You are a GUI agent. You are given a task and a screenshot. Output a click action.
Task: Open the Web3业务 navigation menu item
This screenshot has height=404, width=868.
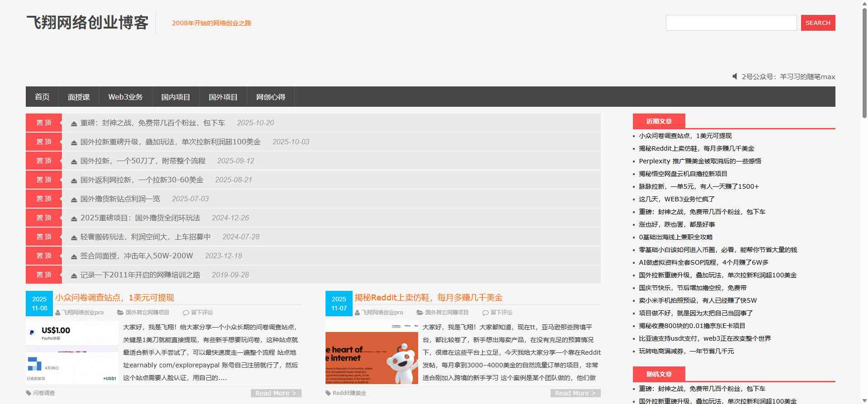[125, 97]
